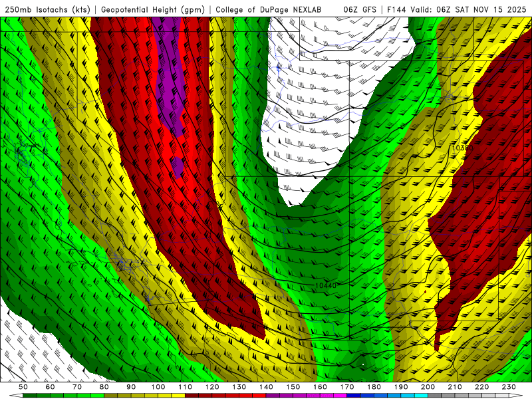532x399 pixels.
Task: Click the 180 value on the color scale
Action: [x=374, y=387]
